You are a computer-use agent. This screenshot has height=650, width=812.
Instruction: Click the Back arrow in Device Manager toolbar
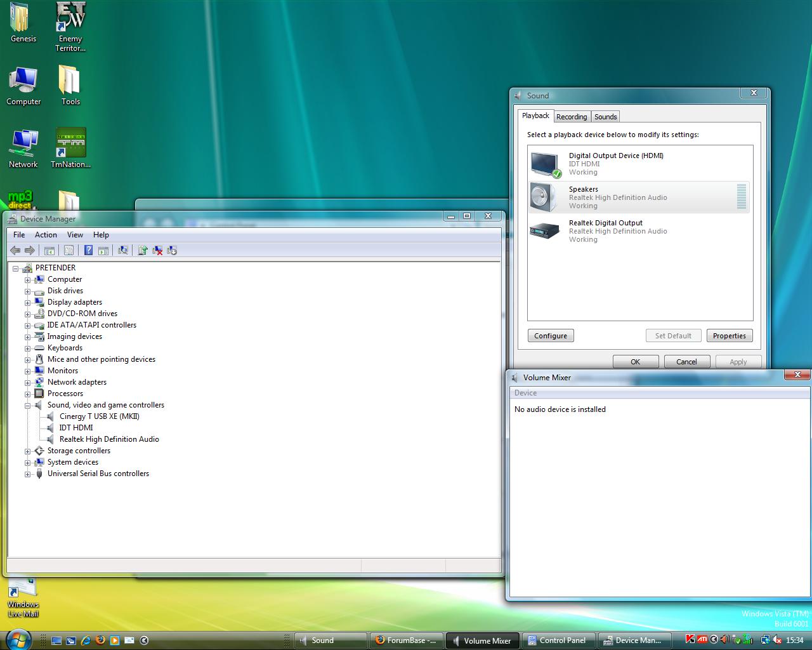pos(15,250)
